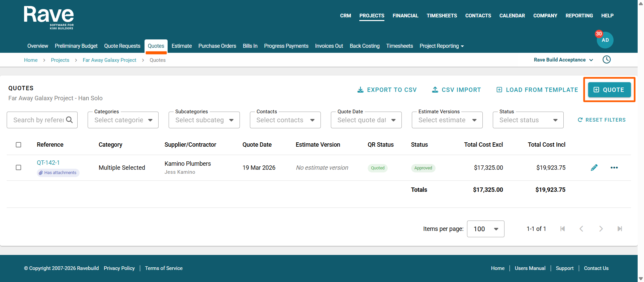
Task: Expand the Project Reporting menu
Action: (x=441, y=46)
